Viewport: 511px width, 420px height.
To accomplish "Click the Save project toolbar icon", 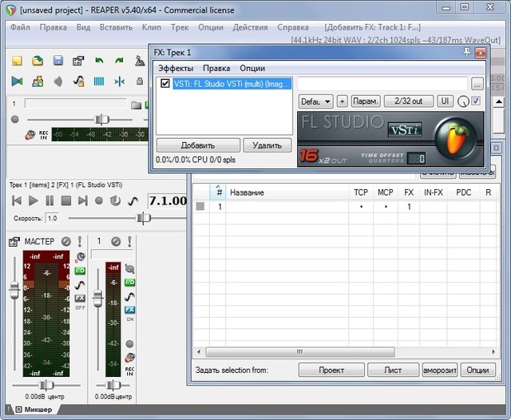I will coord(57,61).
